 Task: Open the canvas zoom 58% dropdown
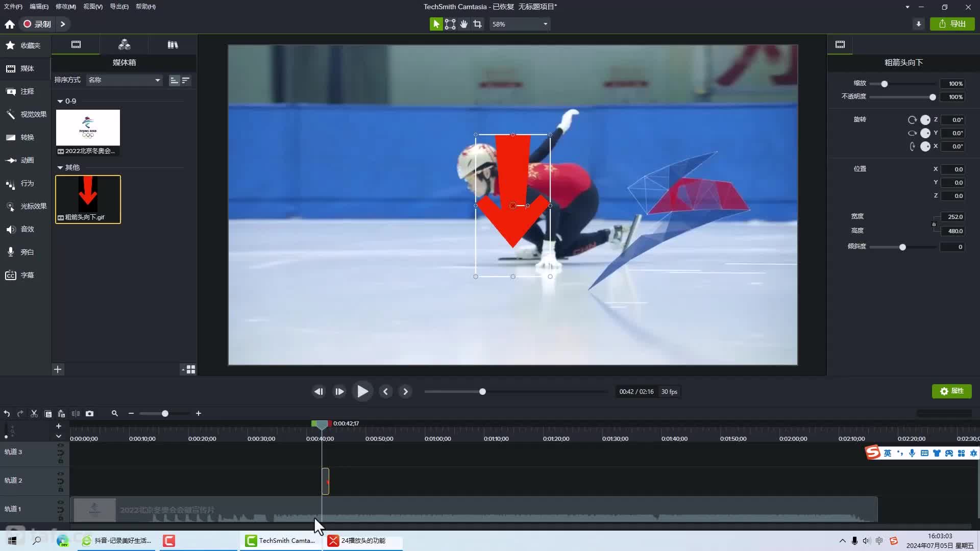520,24
